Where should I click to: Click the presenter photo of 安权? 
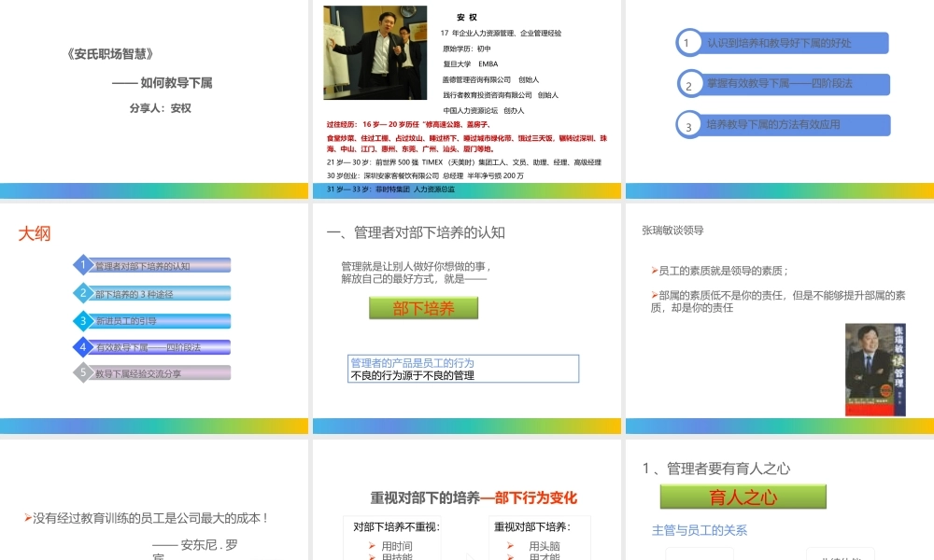point(375,52)
